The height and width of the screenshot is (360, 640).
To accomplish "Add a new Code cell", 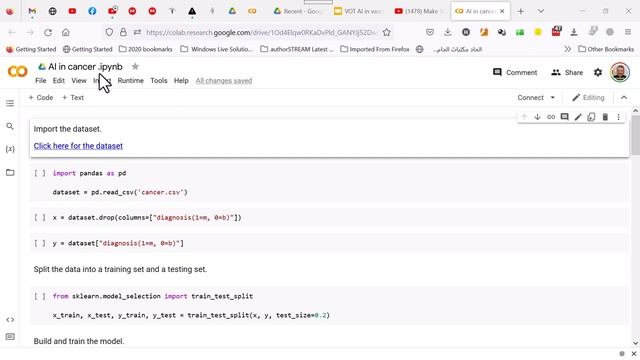I will (x=41, y=98).
